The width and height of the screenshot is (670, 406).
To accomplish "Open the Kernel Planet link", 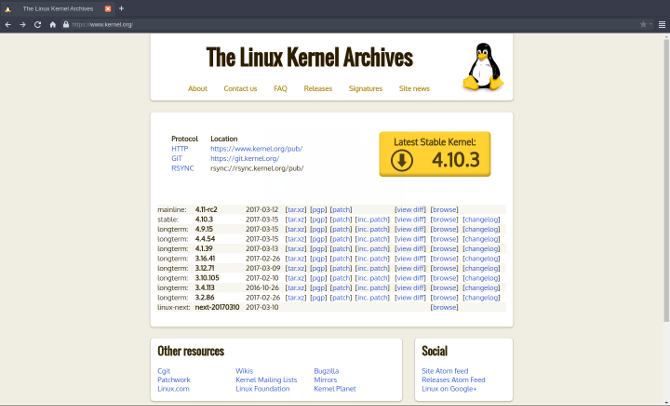I will (x=335, y=389).
